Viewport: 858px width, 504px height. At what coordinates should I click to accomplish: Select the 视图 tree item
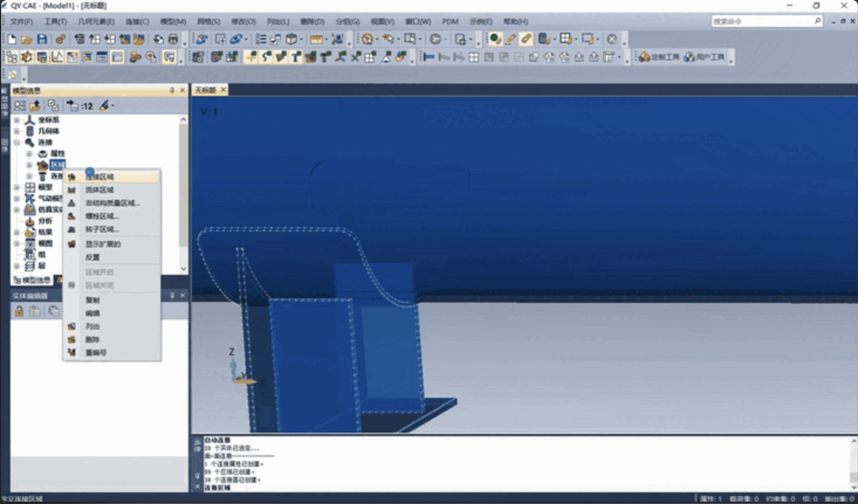(45, 243)
